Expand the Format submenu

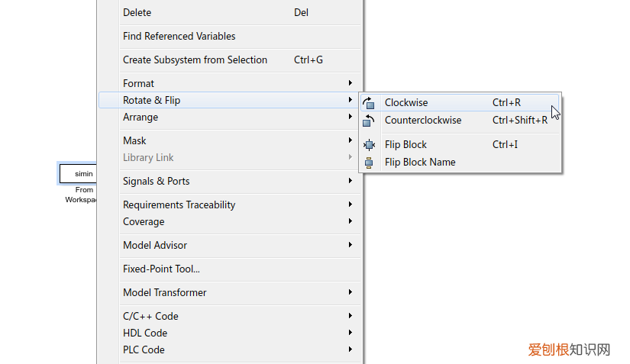(x=139, y=83)
